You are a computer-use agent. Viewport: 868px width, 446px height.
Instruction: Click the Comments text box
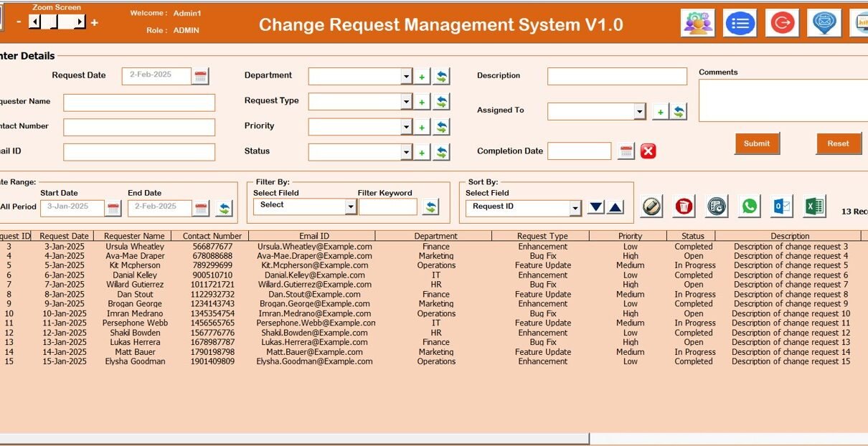pos(783,100)
